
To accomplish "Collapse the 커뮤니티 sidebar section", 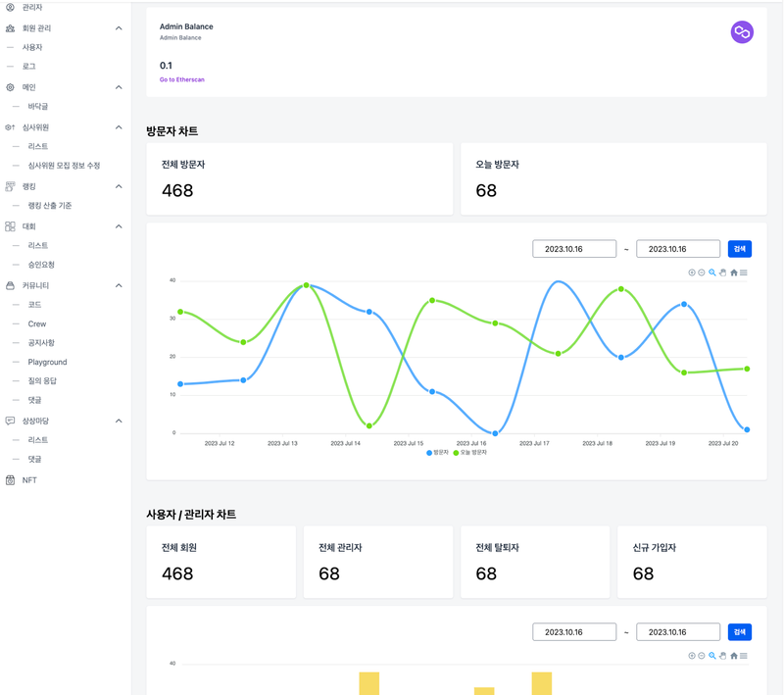I will [119, 285].
